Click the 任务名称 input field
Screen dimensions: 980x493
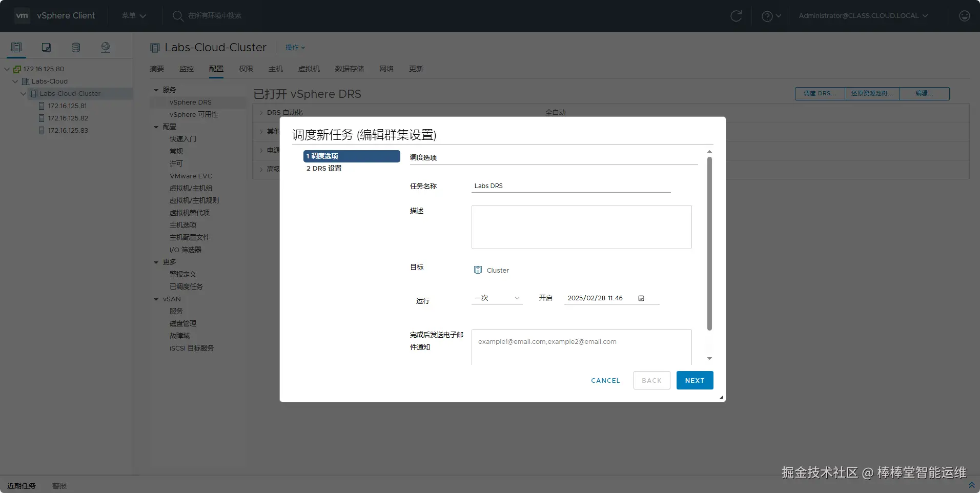(x=571, y=186)
